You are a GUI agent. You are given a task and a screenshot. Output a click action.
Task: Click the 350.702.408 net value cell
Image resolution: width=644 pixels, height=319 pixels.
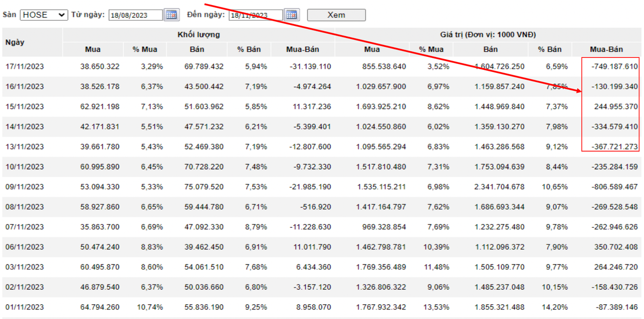pyautogui.click(x=616, y=247)
